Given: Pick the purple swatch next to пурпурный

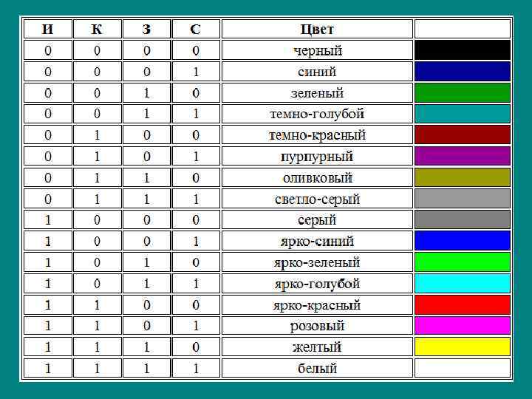Looking at the screenshot, I should click(x=463, y=156).
